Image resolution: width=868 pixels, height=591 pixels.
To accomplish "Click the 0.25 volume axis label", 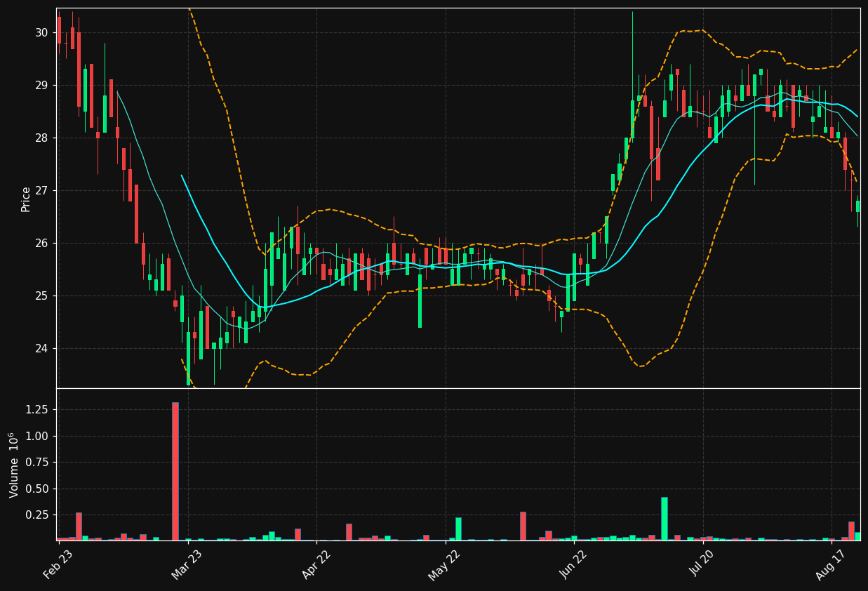I will click(x=36, y=515).
